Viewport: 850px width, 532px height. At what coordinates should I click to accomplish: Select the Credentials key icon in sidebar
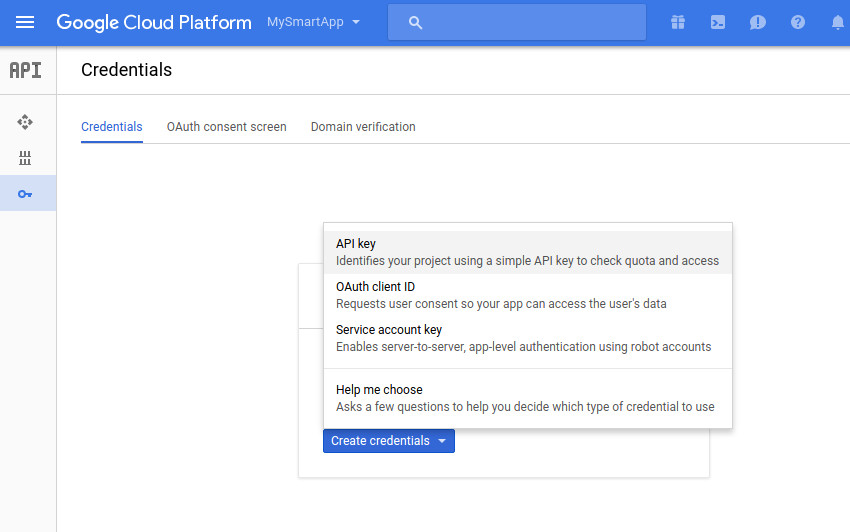pyautogui.click(x=25, y=194)
